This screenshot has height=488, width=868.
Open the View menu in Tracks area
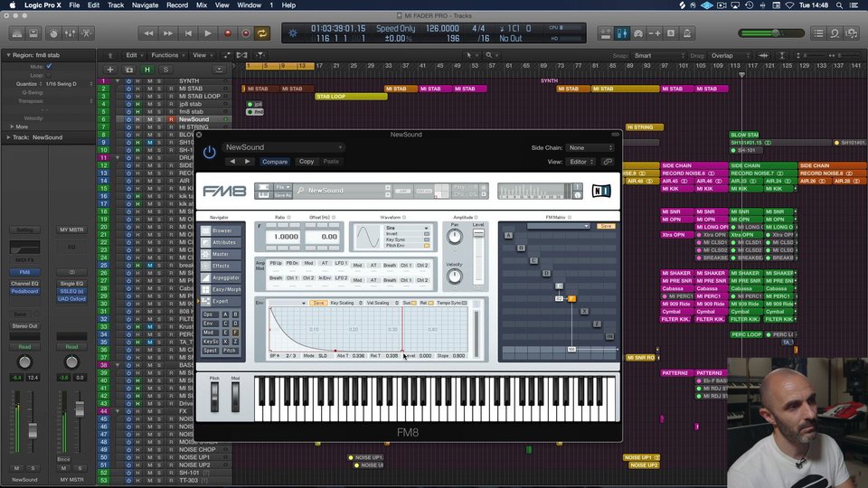click(202, 55)
